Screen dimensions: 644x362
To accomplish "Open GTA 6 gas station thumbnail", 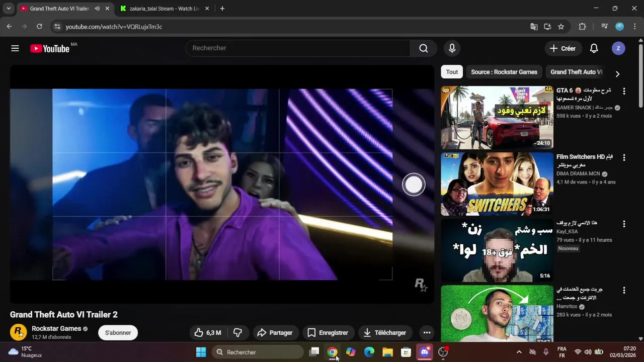I will 497,118.
